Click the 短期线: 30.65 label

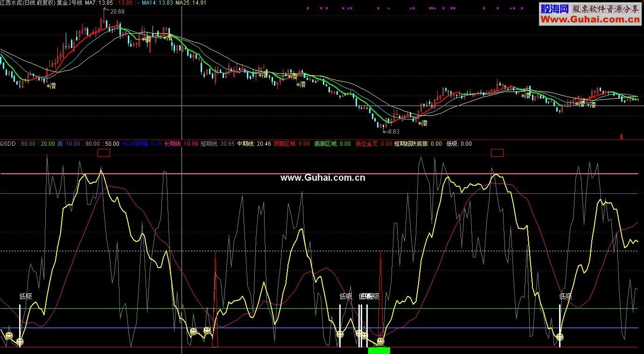[217, 144]
